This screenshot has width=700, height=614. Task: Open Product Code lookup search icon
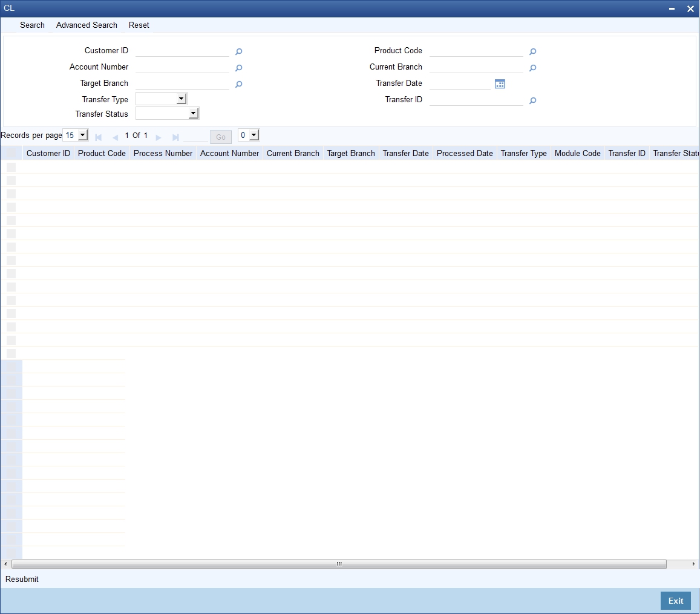pos(532,52)
